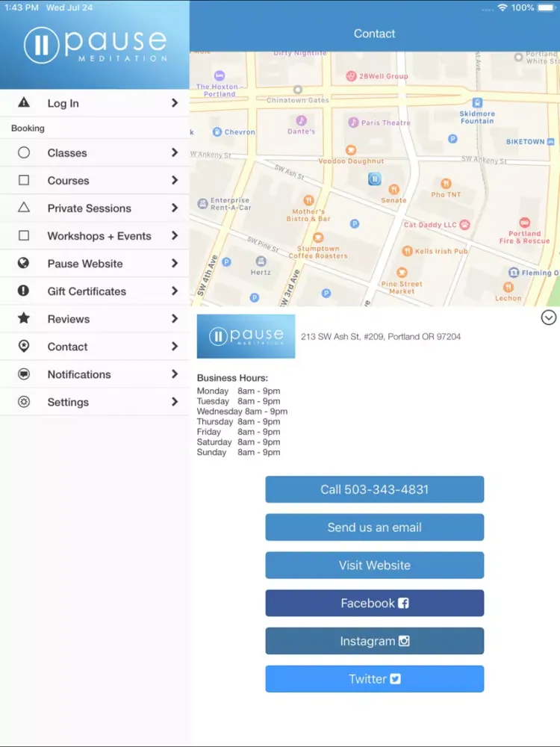Tap the Wi-Fi indicator in status bar
The height and width of the screenshot is (747, 560).
pyautogui.click(x=502, y=7)
